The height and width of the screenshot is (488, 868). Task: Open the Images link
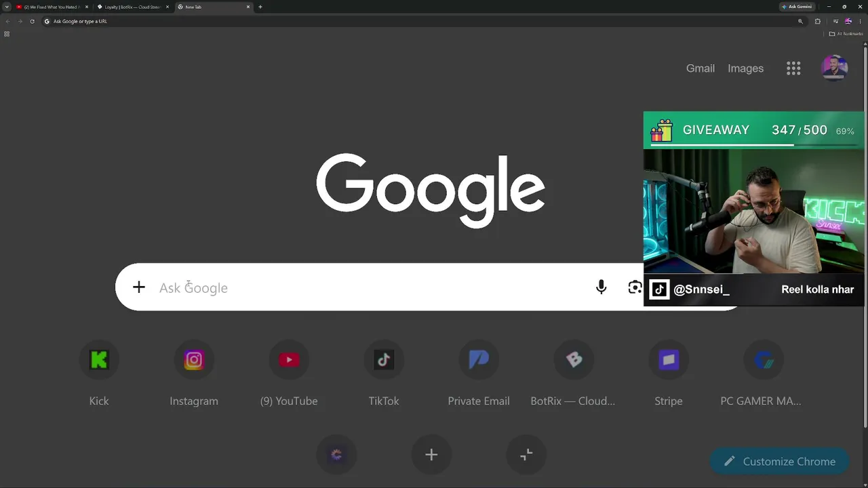pyautogui.click(x=746, y=68)
